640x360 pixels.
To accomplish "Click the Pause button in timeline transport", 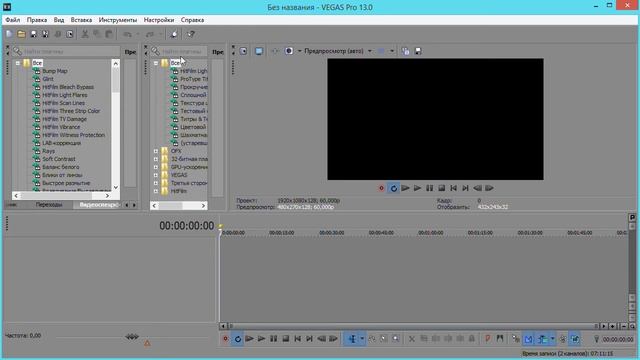I will pos(273,339).
